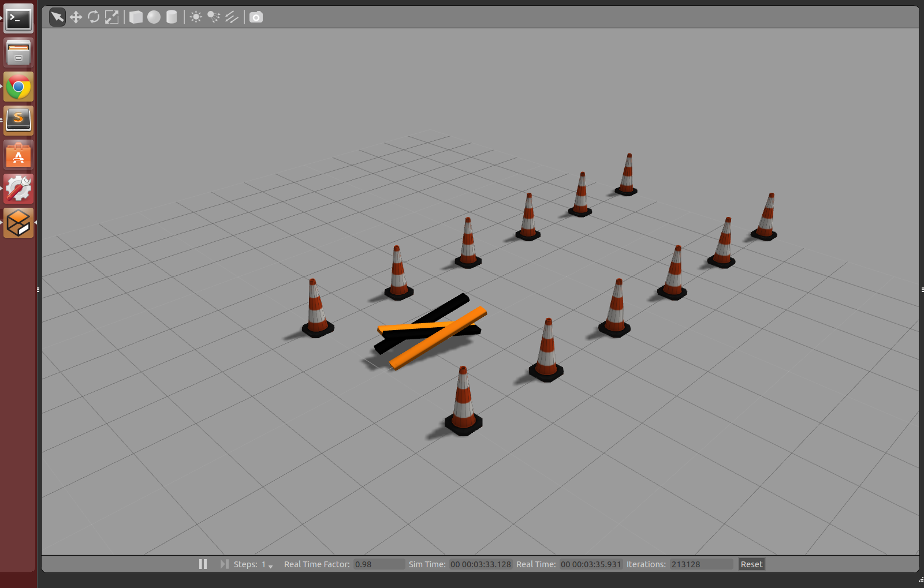Click the "Iterations:" label
The height and width of the screenshot is (588, 924).
click(646, 564)
